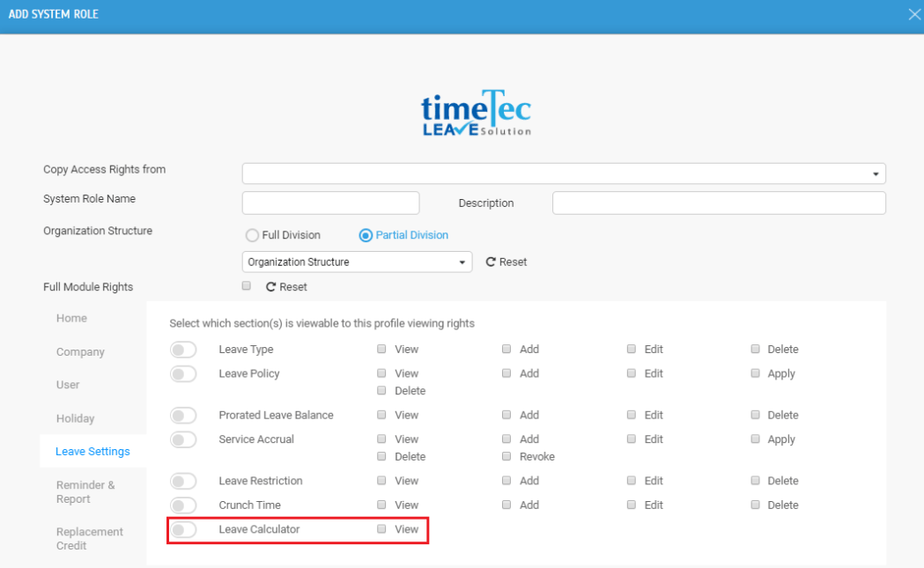Check Add for Crunch Time
Screen dimensions: 924x568
506,505
